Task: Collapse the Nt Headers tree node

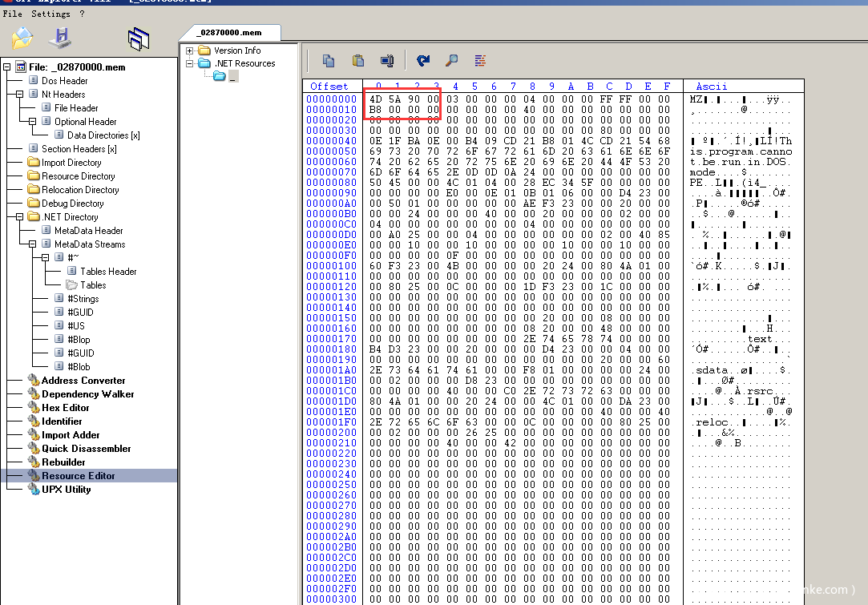Action: click(x=20, y=95)
